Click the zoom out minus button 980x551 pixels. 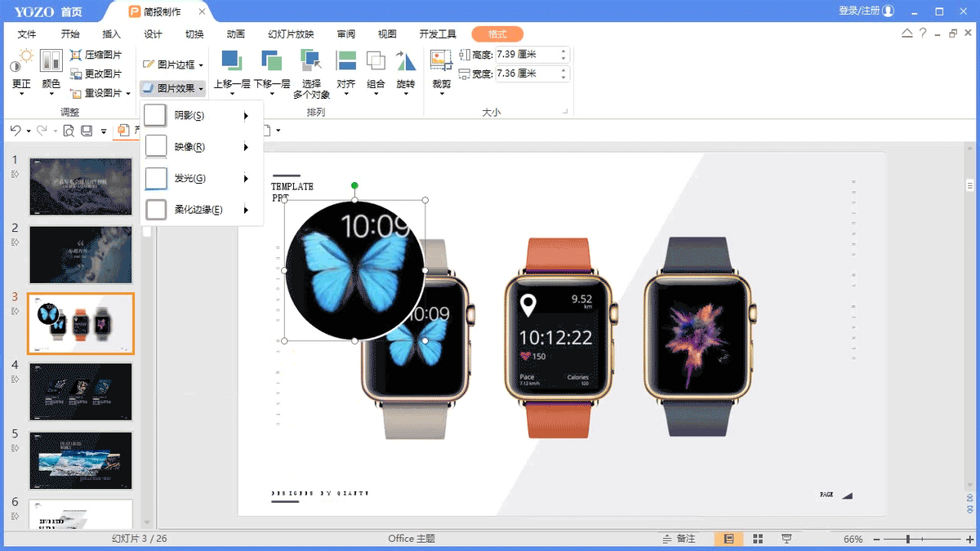point(876,540)
